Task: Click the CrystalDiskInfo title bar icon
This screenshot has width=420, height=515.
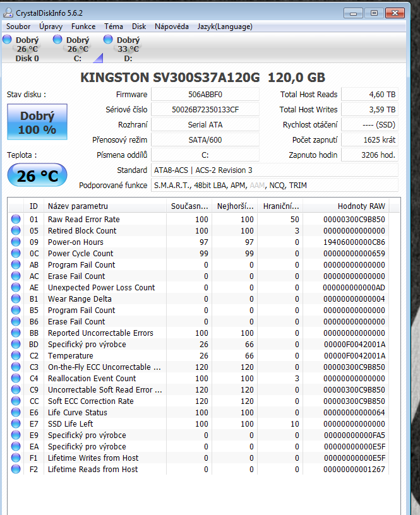Action: (8, 13)
